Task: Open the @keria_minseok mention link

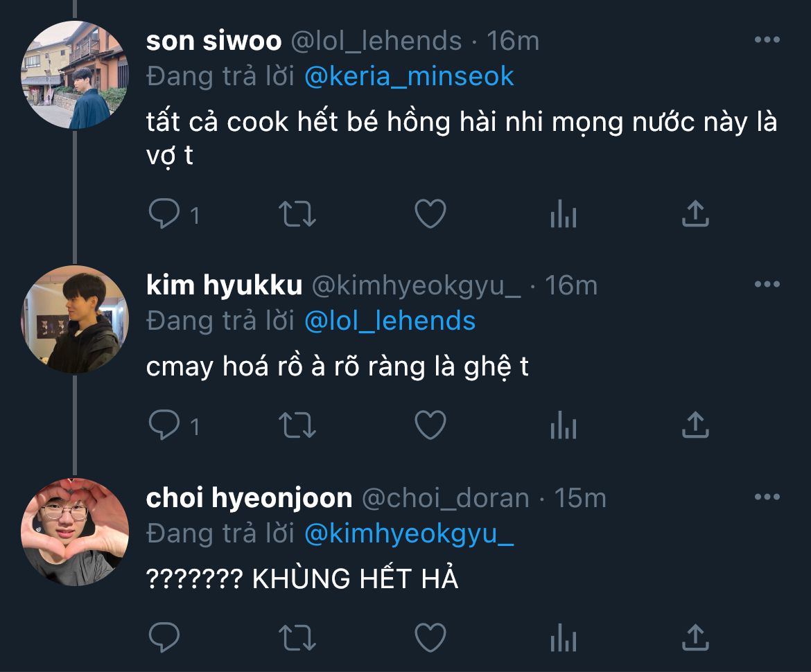Action: click(x=409, y=76)
